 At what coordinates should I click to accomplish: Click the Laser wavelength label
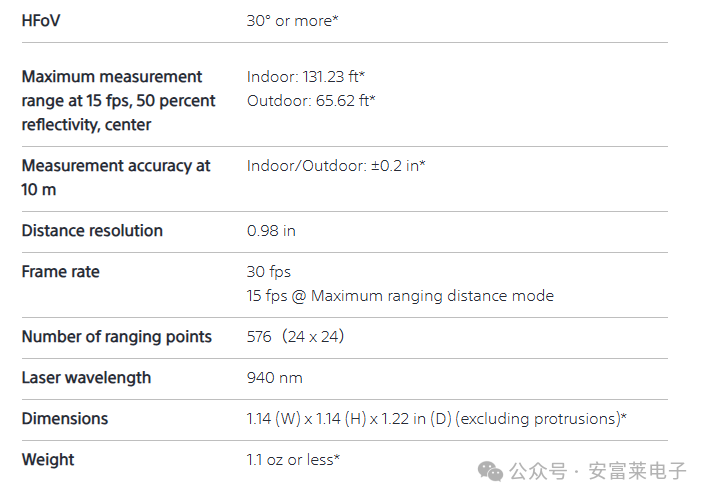86,377
